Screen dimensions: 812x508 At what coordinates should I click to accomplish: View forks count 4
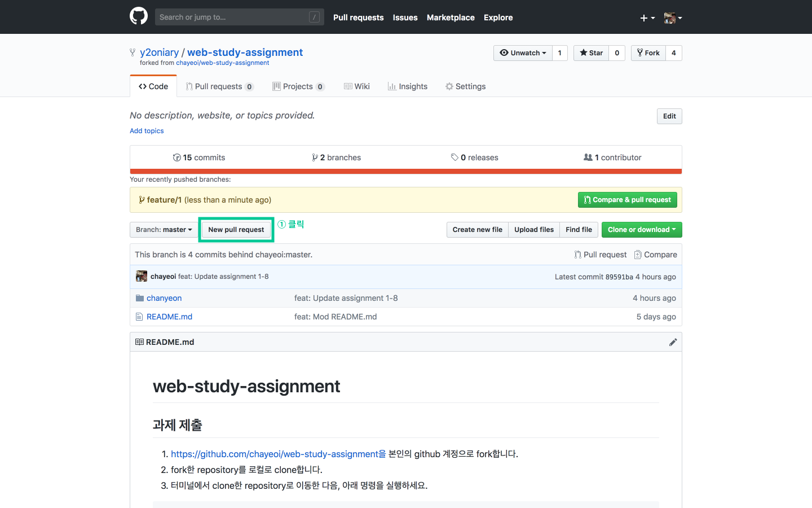(x=674, y=53)
